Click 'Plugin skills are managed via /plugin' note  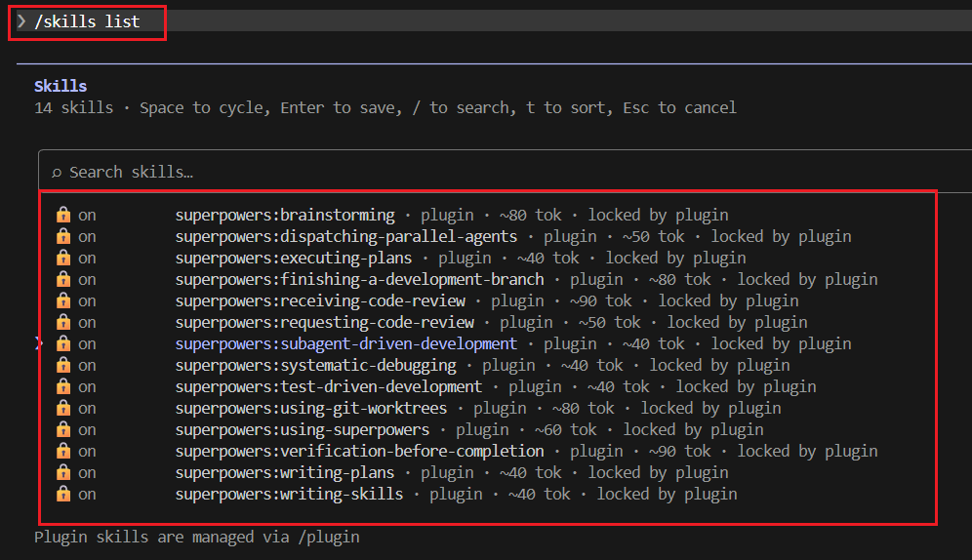pyautogui.click(x=197, y=538)
